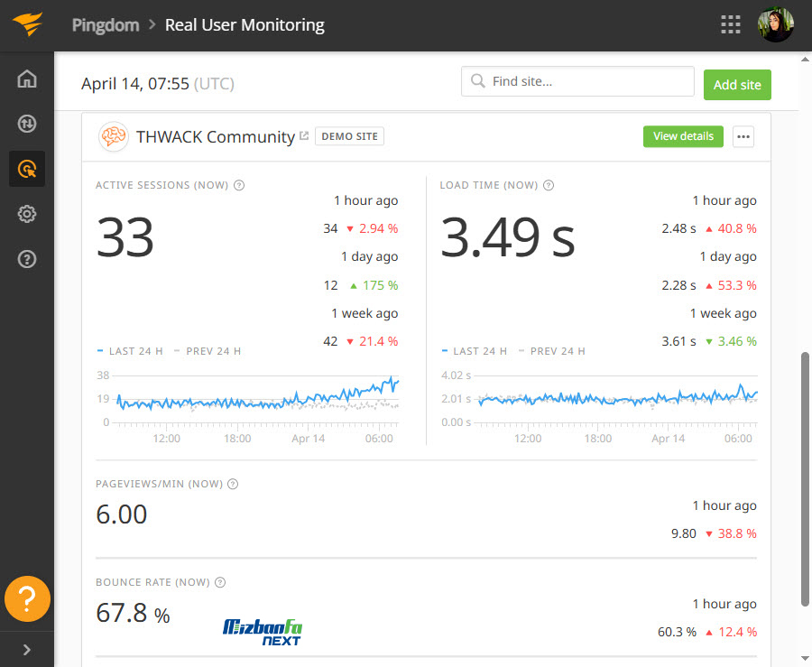Open the THWACK external link icon
The width and height of the screenshot is (812, 667).
tap(304, 135)
